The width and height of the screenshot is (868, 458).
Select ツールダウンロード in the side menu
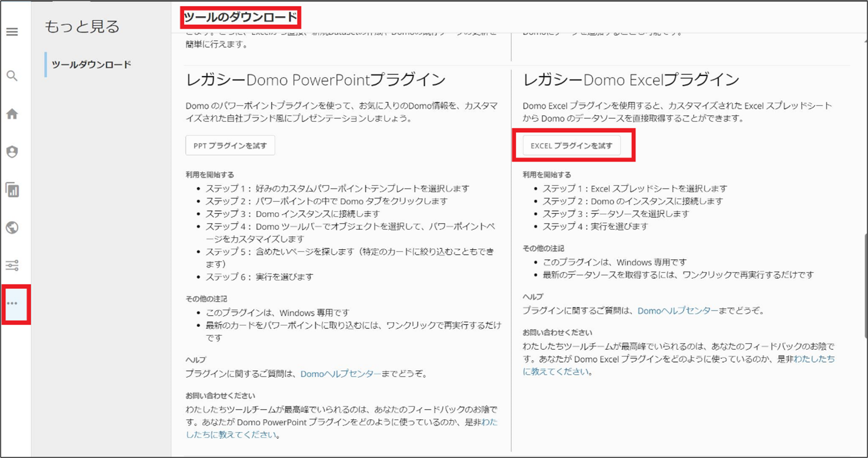coord(91,64)
